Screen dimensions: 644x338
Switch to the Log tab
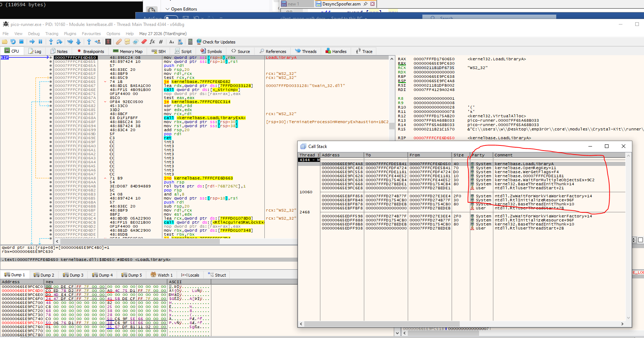[35, 52]
